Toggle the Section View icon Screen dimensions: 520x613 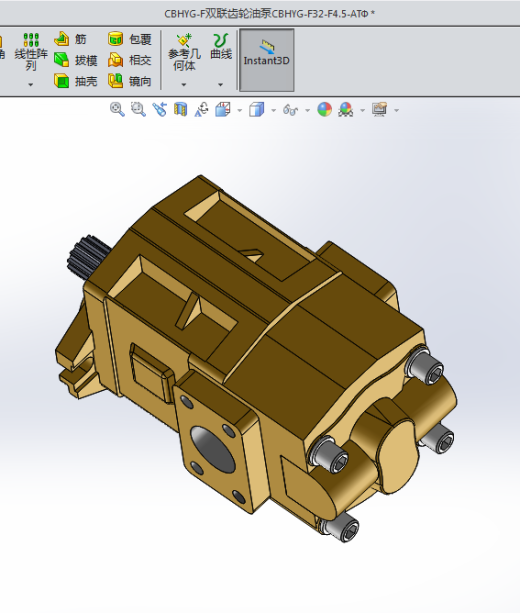(x=180, y=109)
